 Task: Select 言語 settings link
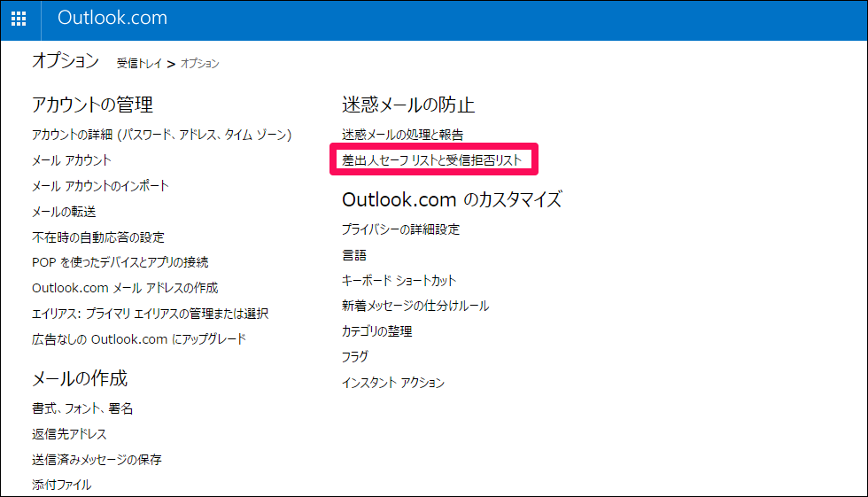coord(354,255)
